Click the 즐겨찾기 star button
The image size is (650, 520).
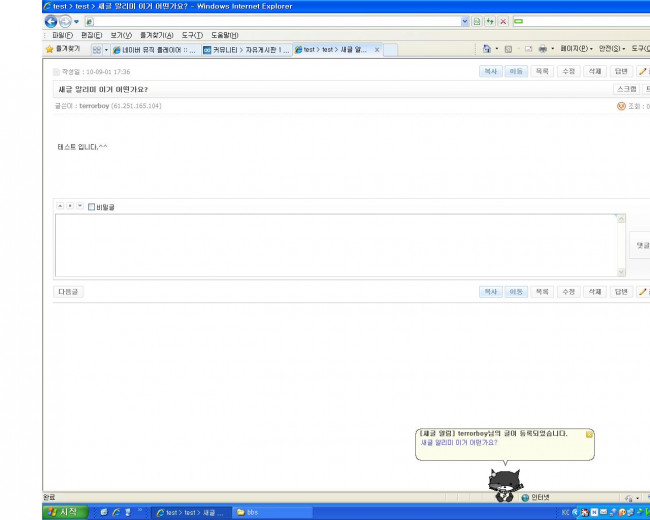click(63, 49)
